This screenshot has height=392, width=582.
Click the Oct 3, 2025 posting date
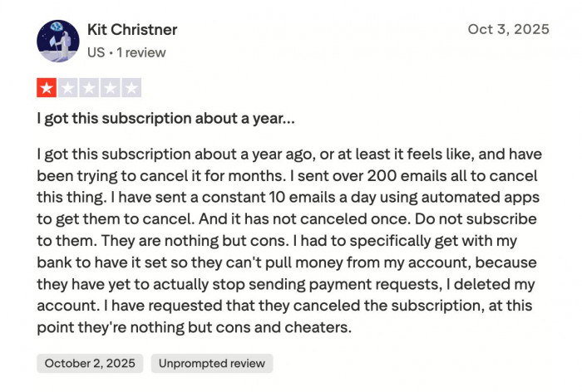click(x=508, y=29)
